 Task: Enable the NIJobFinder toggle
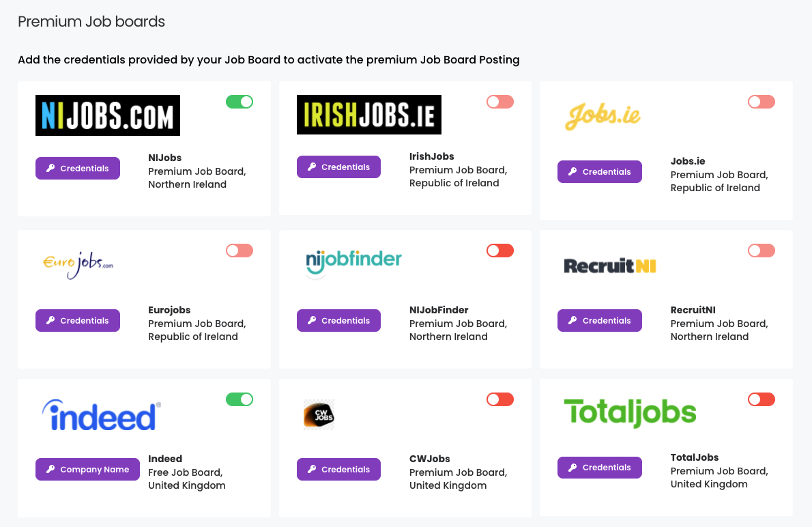coord(499,250)
